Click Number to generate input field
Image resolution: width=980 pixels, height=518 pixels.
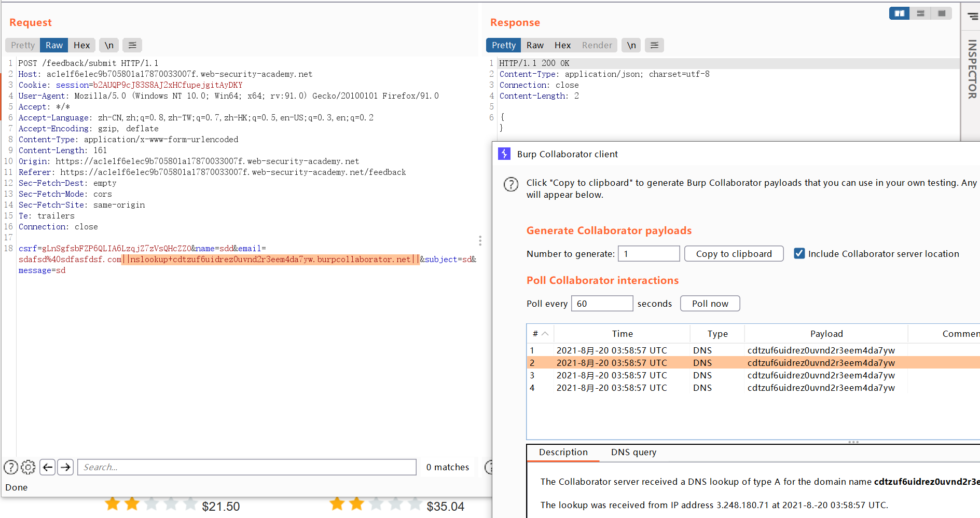click(x=649, y=254)
